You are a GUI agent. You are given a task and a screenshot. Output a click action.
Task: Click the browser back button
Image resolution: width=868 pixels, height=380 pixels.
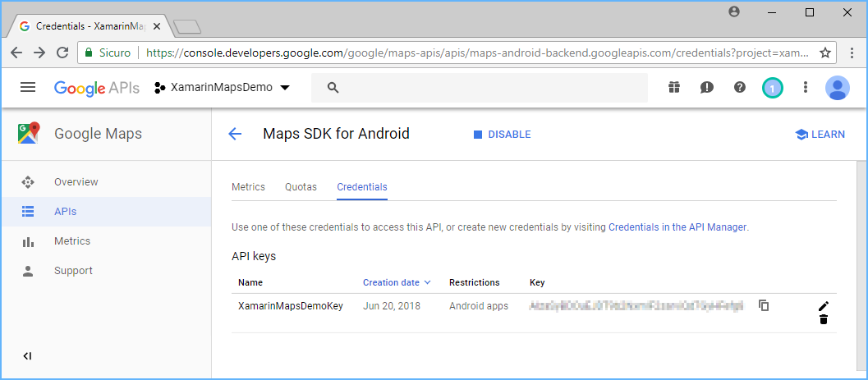pos(16,53)
